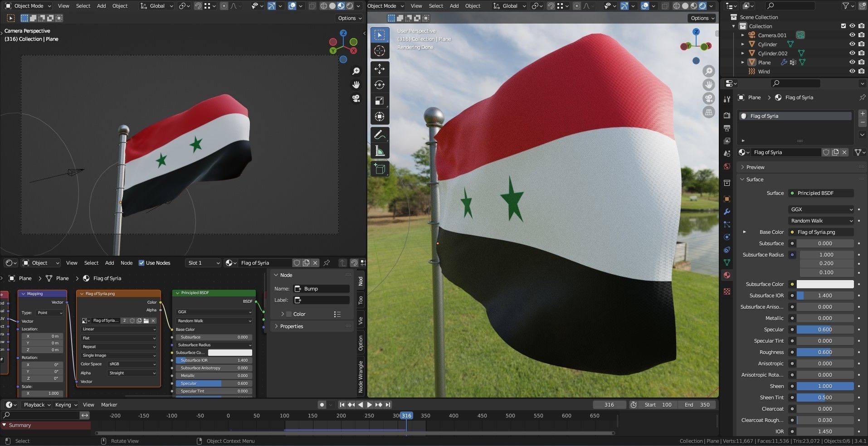Screen dimensions: 868x446
Task: Click new collection icon in outliner header
Action: [x=862, y=6]
